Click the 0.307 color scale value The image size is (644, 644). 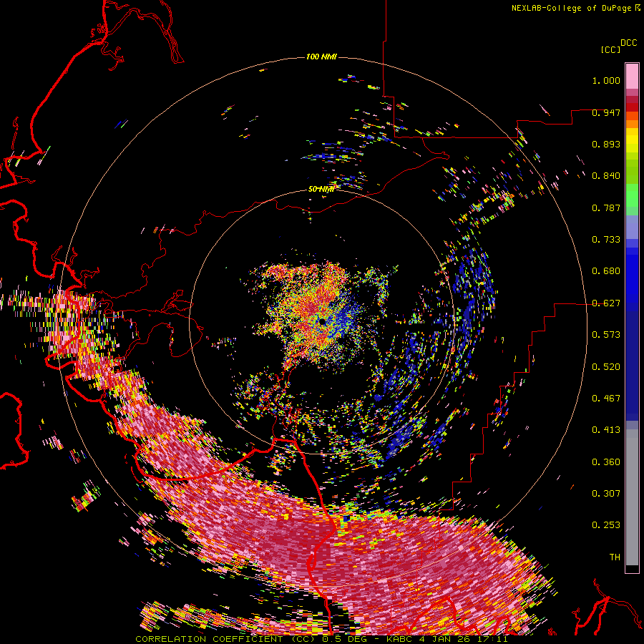point(606,494)
